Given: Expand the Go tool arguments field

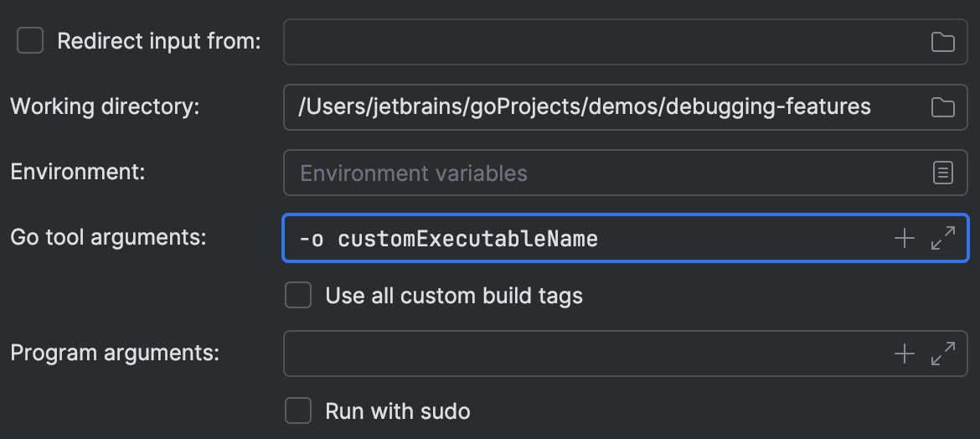Looking at the screenshot, I should [x=943, y=239].
